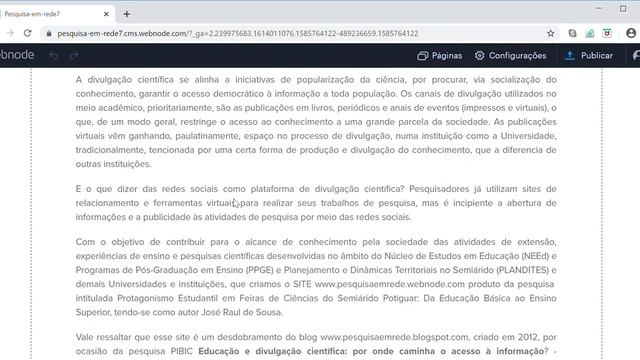Open the Páginas menu
The image size is (640, 360).
click(x=440, y=56)
